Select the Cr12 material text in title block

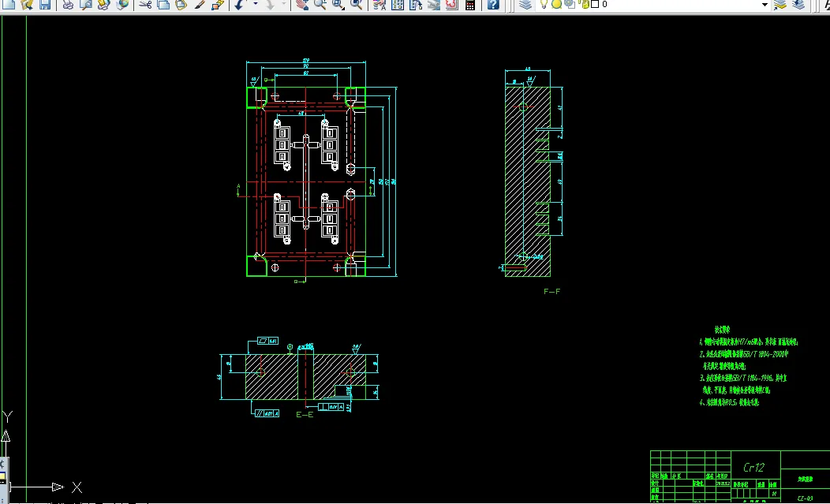point(753,468)
